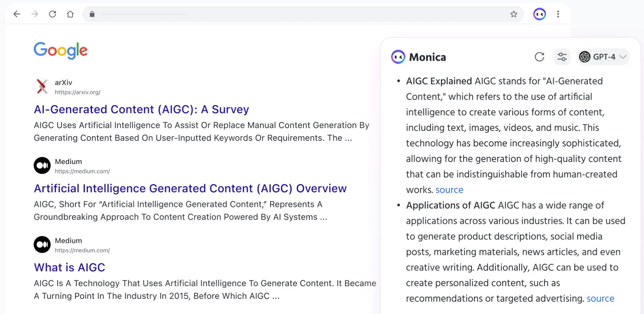Open the 'What is AIGC' search result
This screenshot has width=644, height=314.
(x=69, y=268)
